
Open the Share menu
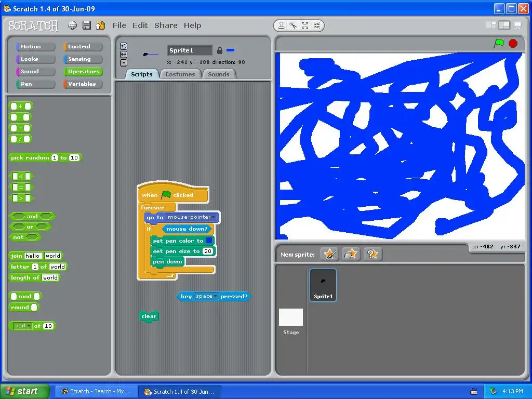(166, 25)
